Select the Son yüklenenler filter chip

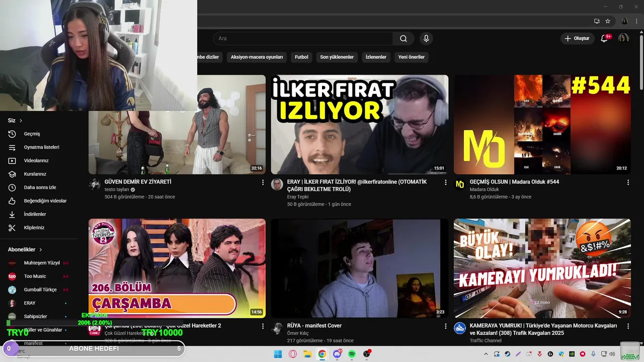coord(337,57)
